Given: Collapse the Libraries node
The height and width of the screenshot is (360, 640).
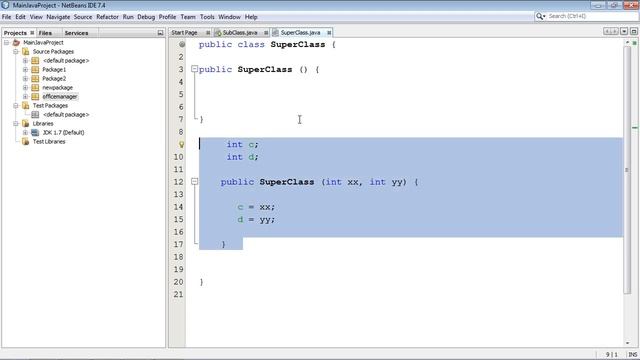Looking at the screenshot, I should 16,123.
